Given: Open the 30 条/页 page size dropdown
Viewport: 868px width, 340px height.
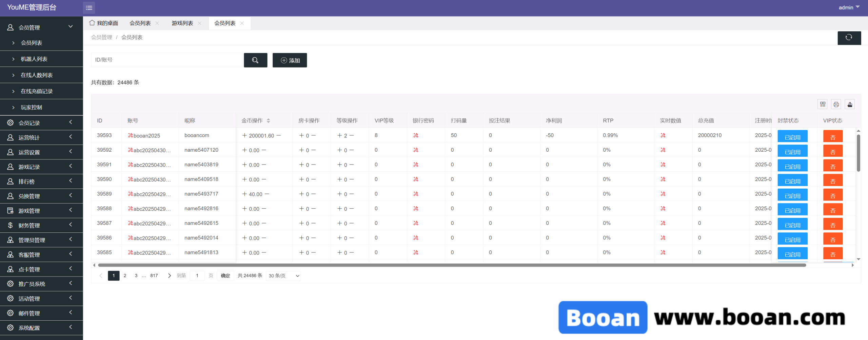Looking at the screenshot, I should coord(283,276).
